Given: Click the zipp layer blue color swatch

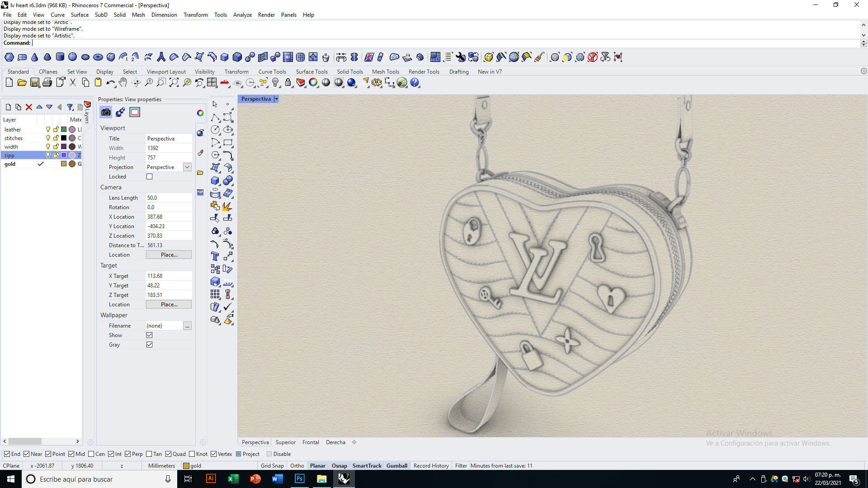Looking at the screenshot, I should pyautogui.click(x=64, y=155).
